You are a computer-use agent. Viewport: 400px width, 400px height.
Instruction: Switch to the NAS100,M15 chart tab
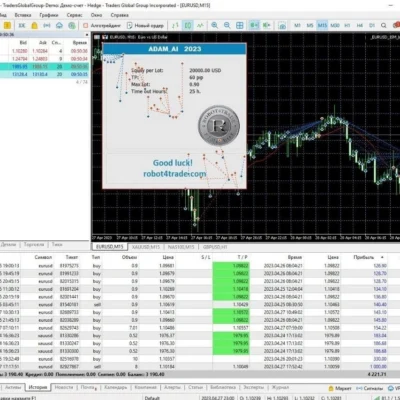181,247
